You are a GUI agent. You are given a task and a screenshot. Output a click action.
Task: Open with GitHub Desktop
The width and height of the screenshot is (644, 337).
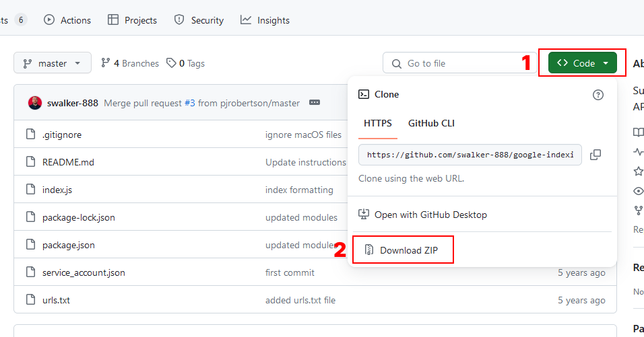tap(430, 215)
